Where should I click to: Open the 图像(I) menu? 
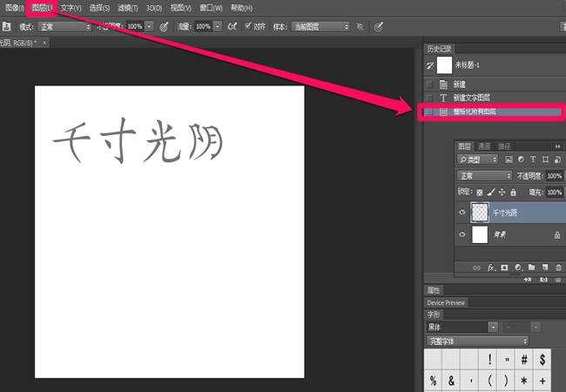coord(15,8)
